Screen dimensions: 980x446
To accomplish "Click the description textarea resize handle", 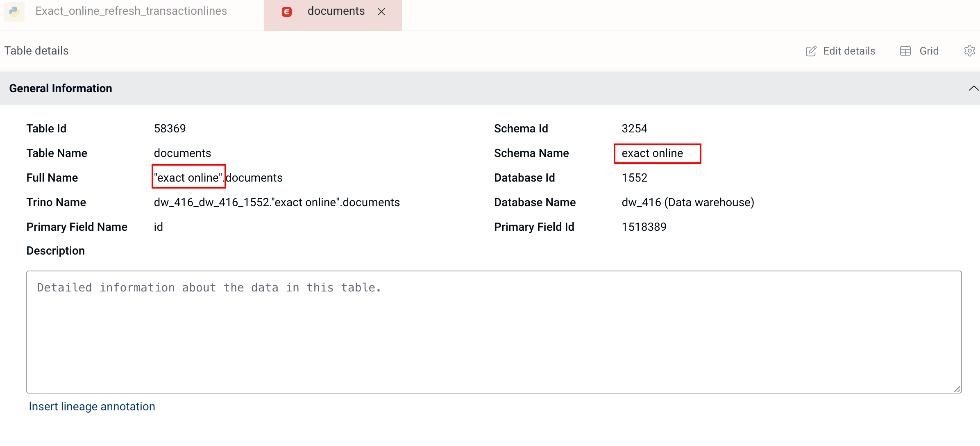I will pyautogui.click(x=957, y=389).
